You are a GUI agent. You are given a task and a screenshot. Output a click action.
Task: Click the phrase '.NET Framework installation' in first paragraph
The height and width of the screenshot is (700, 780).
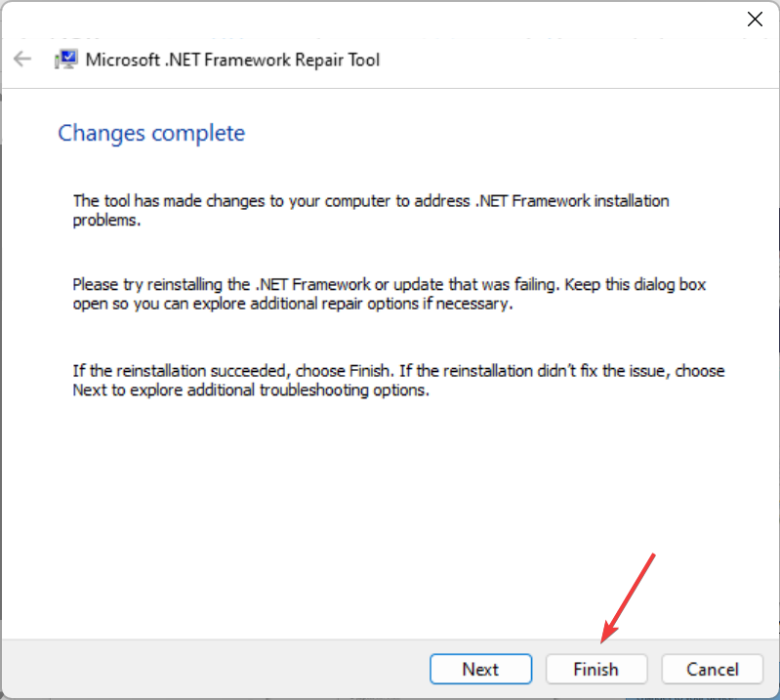pos(572,201)
